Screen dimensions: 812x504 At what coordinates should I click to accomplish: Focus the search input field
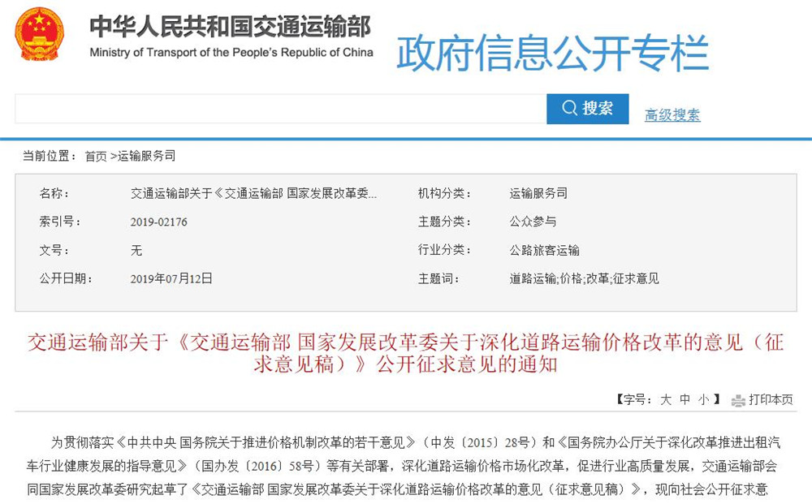281,109
